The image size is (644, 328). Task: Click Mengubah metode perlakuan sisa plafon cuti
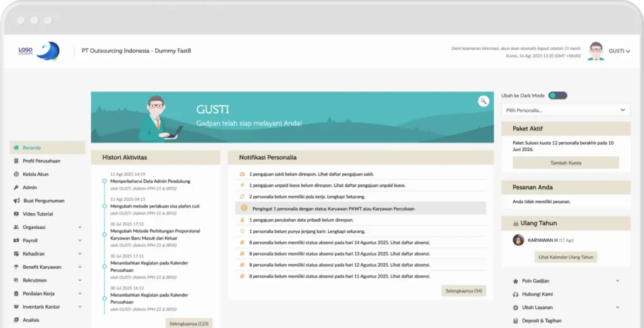coord(155,206)
